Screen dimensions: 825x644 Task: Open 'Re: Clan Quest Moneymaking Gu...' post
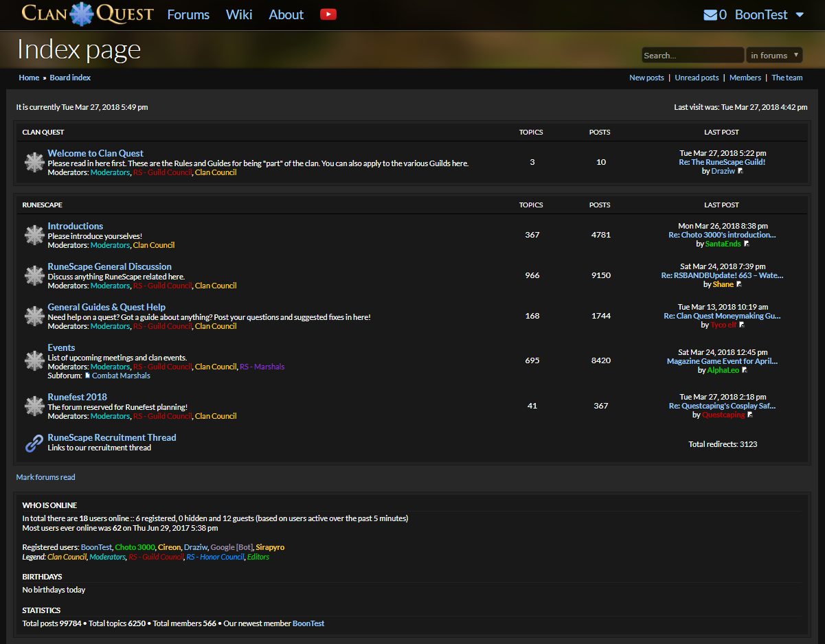point(722,316)
